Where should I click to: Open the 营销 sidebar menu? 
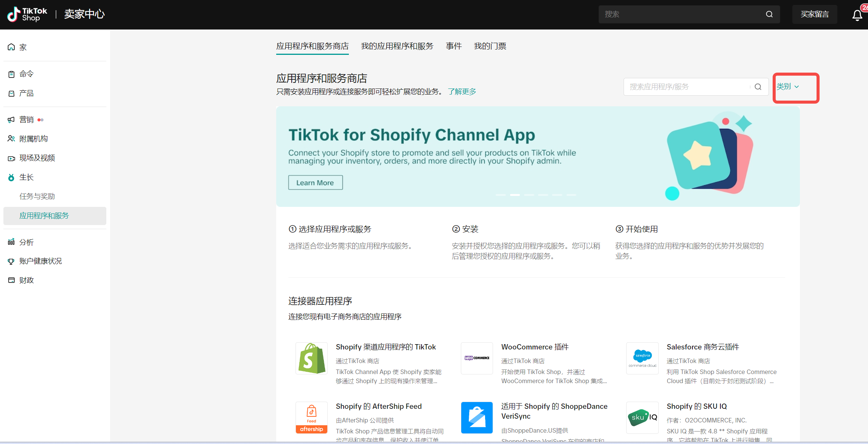(x=26, y=120)
